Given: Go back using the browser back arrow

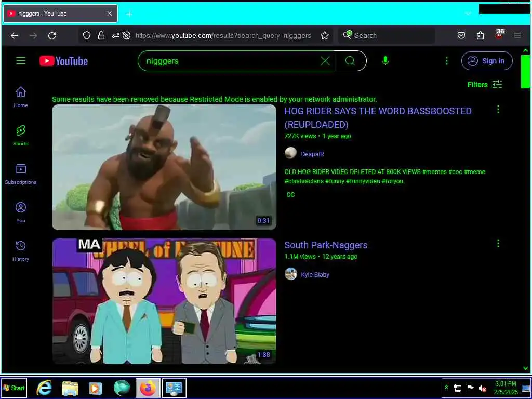Looking at the screenshot, I should pos(14,36).
